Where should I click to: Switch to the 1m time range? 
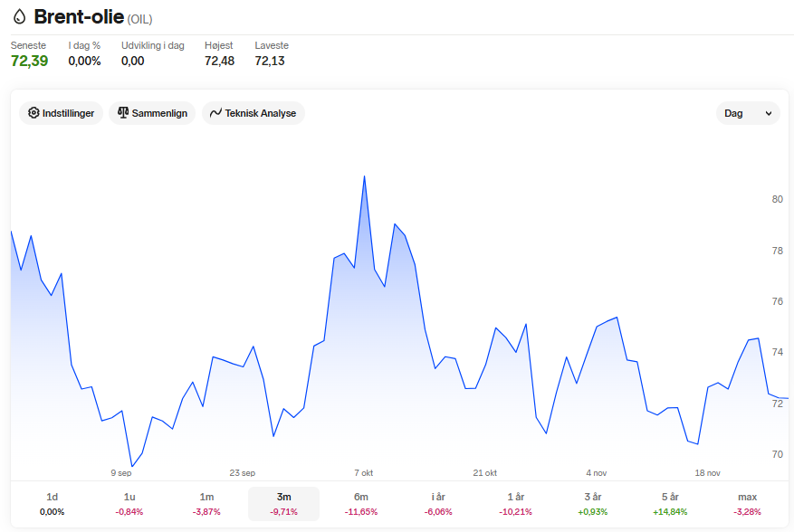coord(206,504)
